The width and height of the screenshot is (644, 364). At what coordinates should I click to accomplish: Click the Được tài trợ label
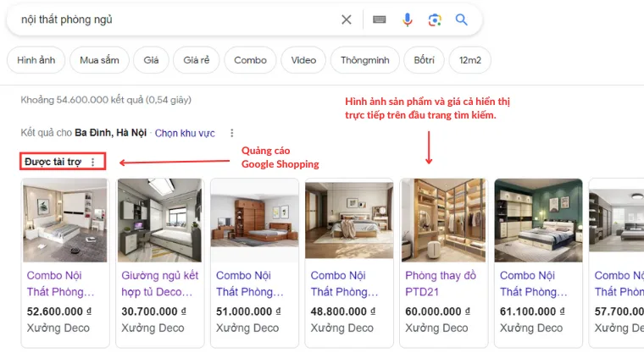[53, 162]
